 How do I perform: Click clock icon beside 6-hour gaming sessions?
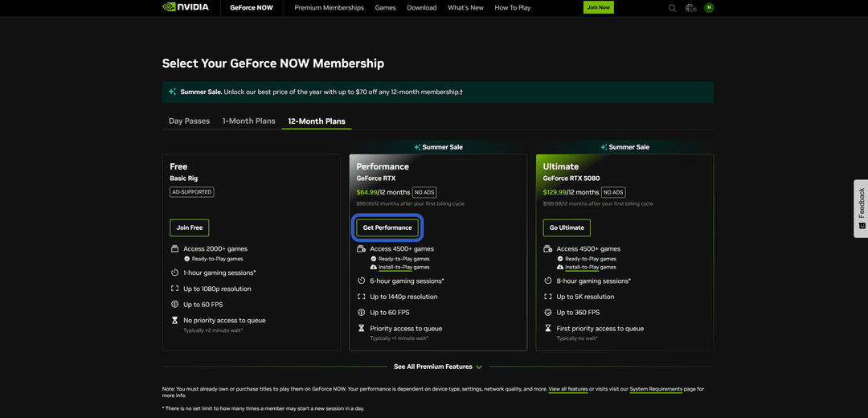(x=362, y=281)
